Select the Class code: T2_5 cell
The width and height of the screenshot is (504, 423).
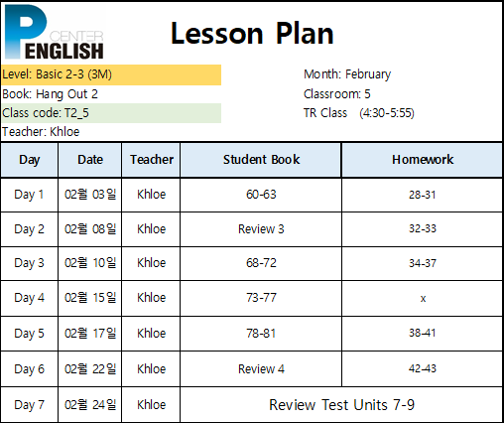(111, 113)
